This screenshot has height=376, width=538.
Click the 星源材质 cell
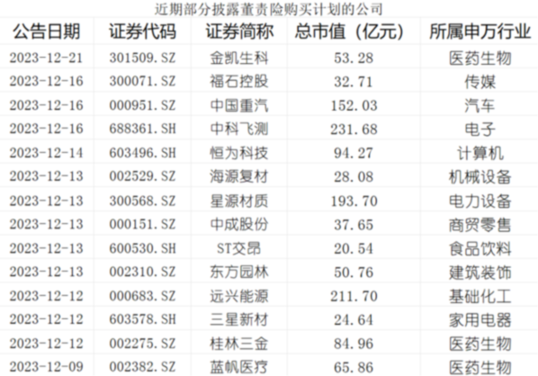(239, 201)
